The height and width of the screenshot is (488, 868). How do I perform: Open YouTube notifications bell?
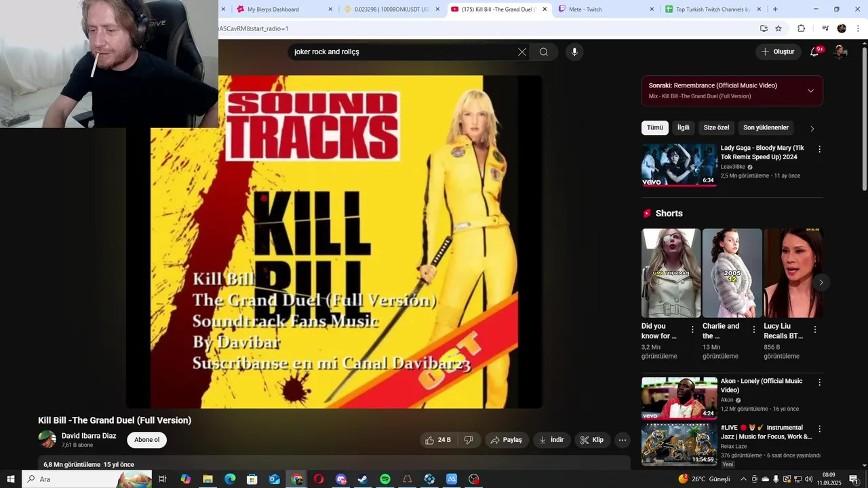point(815,52)
